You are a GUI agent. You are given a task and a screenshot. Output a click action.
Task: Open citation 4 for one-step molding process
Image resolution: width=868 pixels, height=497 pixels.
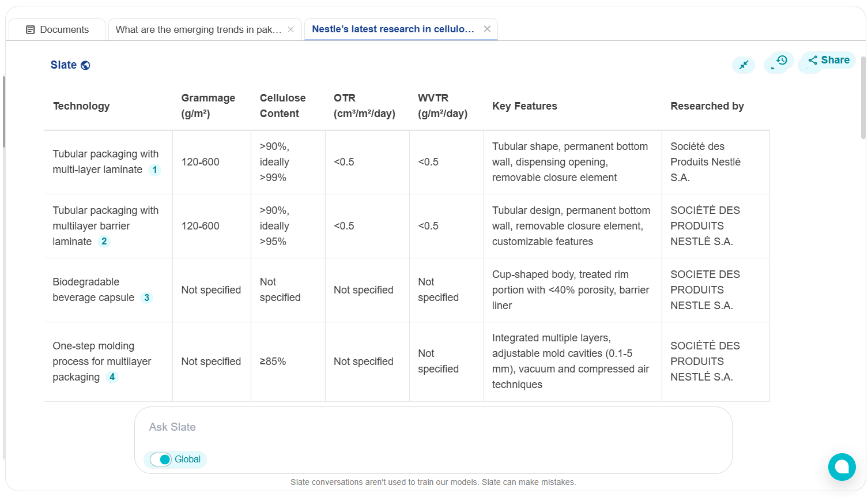[112, 377]
